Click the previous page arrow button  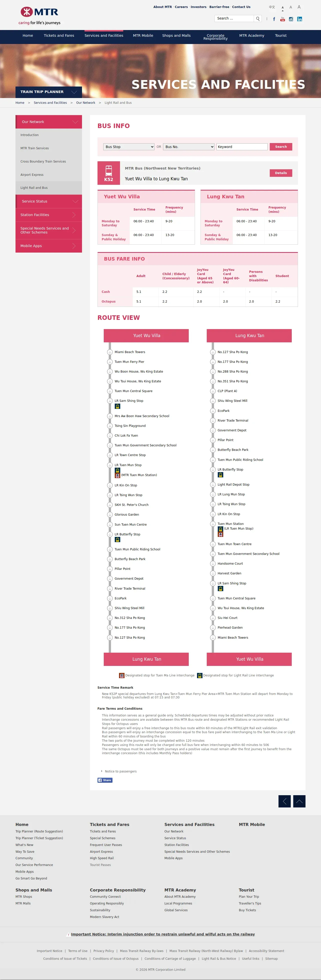point(284,801)
